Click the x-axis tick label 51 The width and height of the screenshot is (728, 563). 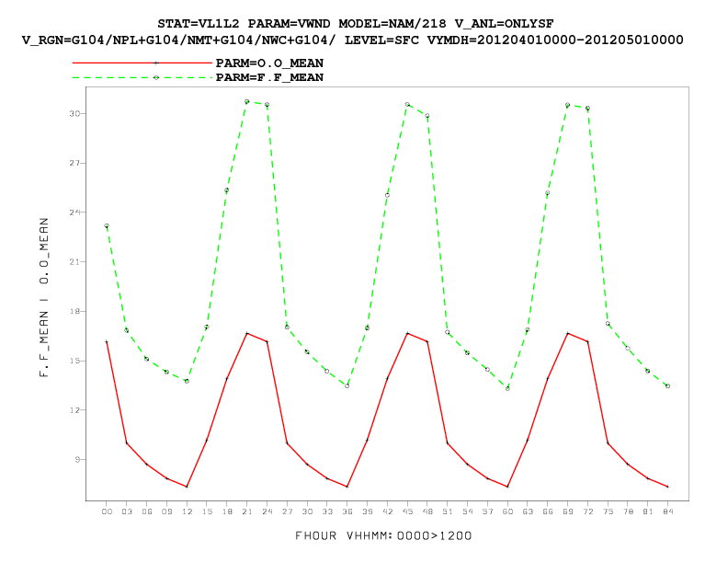click(448, 511)
